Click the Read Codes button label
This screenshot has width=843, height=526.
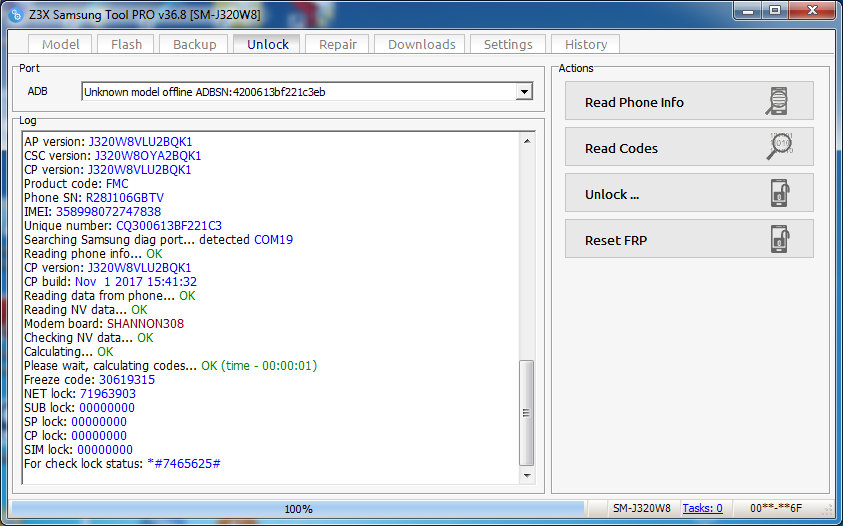click(x=621, y=148)
